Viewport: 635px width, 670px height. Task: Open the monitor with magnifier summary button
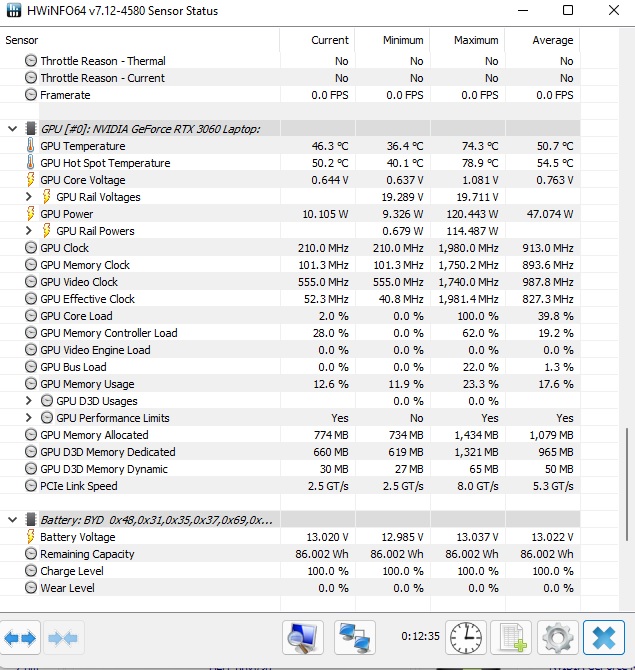[x=303, y=638]
